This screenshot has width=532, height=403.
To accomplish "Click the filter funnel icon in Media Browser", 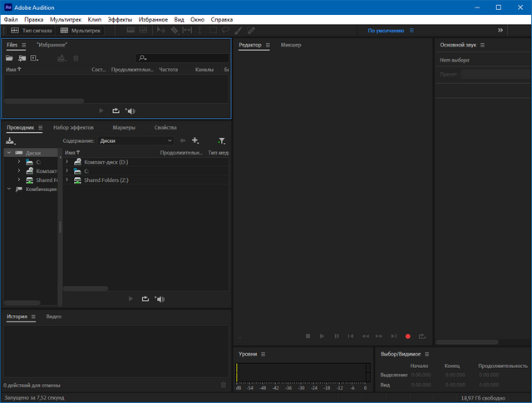I will click(x=221, y=141).
